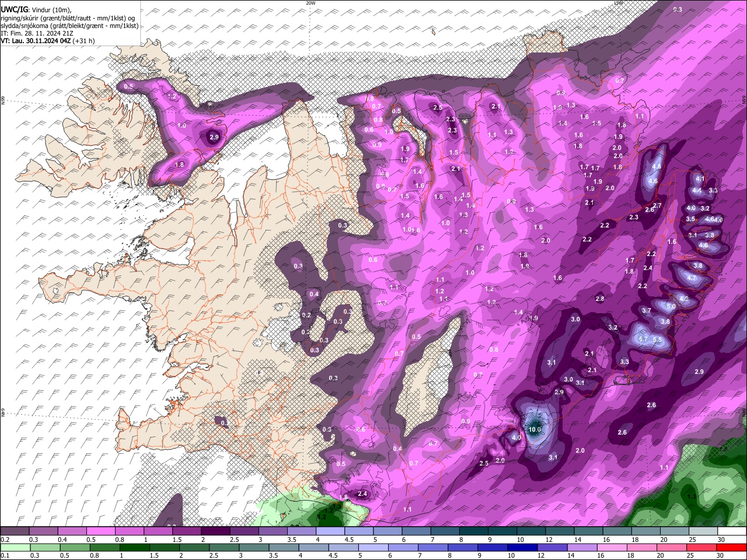
Task: Click the 4.1 value label
Action: click(700, 178)
